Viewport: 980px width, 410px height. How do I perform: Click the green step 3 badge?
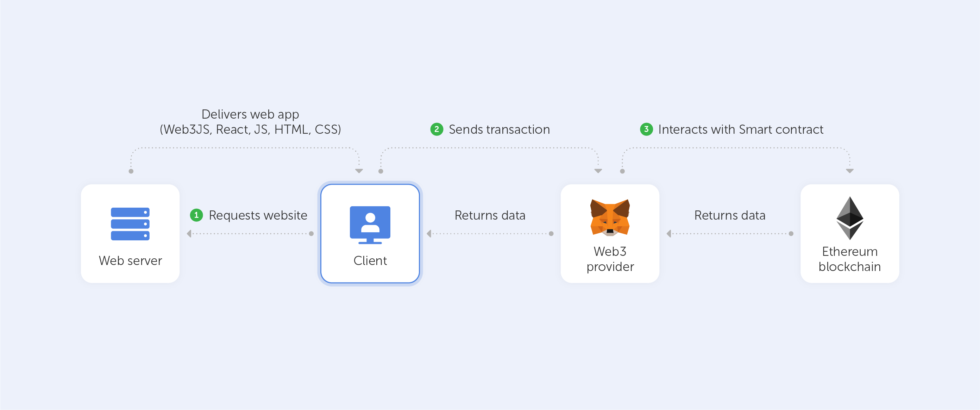coord(646,129)
